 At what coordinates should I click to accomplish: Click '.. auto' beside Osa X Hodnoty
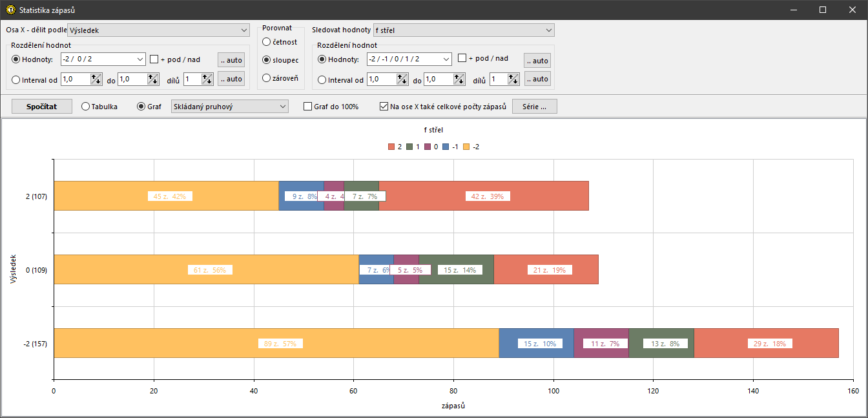[231, 60]
